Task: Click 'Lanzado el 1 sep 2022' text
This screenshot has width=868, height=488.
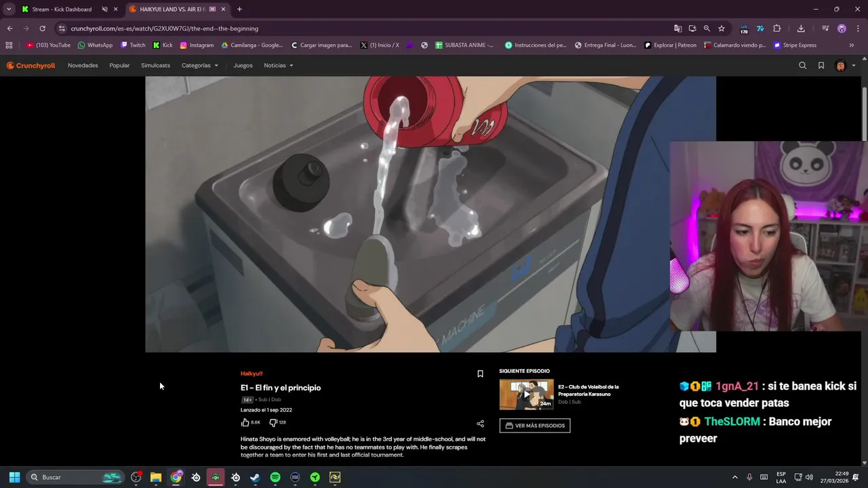Action: [x=266, y=410]
